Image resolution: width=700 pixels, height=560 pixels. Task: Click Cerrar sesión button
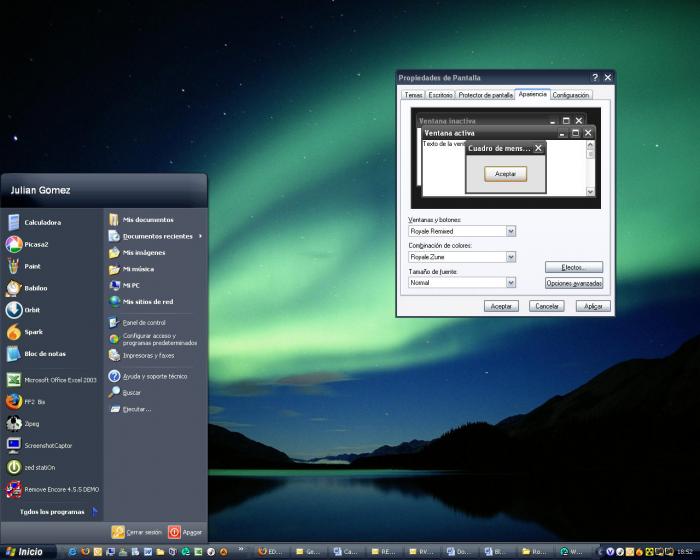pyautogui.click(x=137, y=532)
